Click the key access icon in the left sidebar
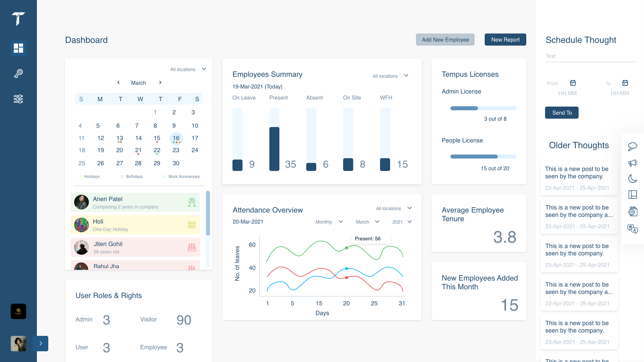The image size is (644, 362). click(x=18, y=73)
